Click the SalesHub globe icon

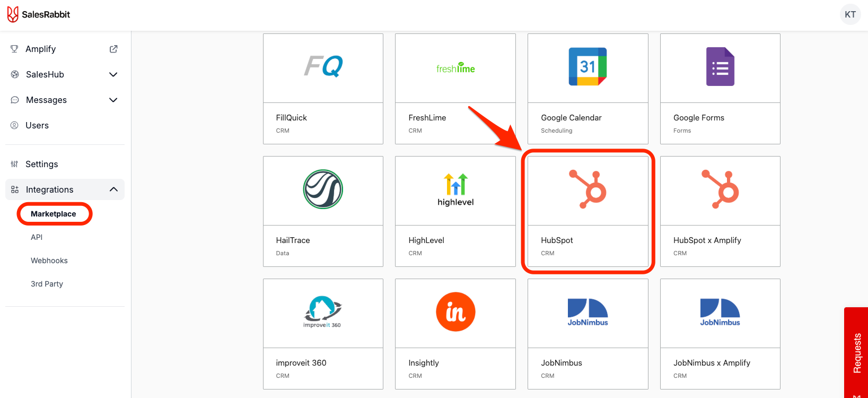point(15,74)
